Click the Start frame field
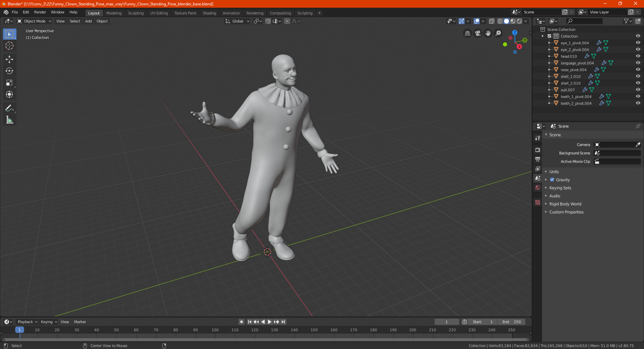 coord(483,322)
